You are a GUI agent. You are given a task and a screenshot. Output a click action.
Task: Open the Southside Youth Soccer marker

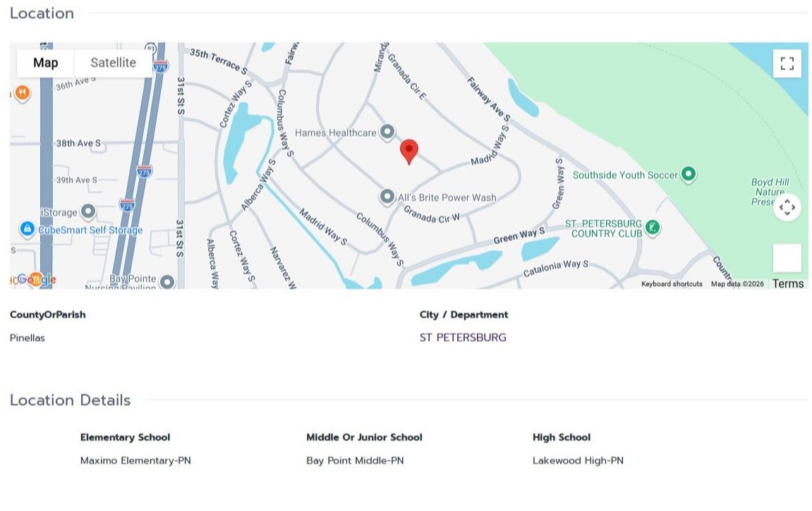tap(689, 174)
